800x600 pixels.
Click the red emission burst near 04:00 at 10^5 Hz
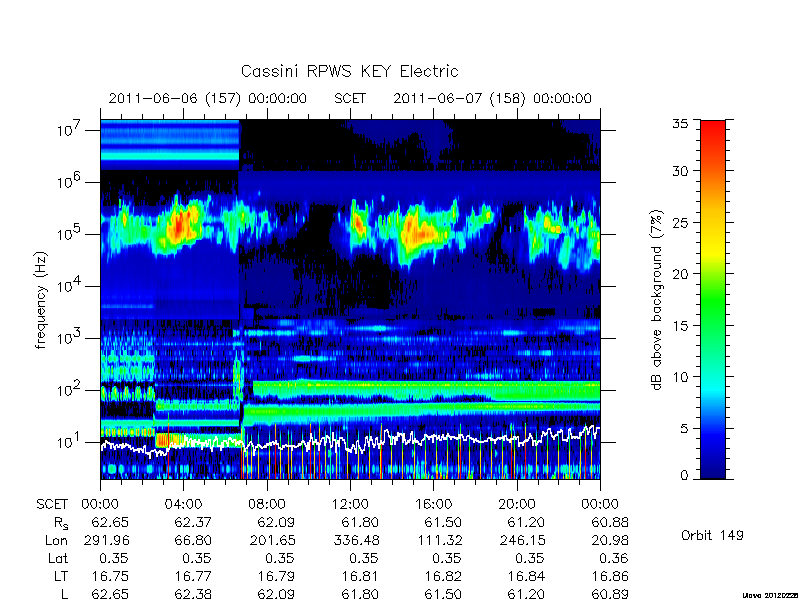pyautogui.click(x=179, y=226)
